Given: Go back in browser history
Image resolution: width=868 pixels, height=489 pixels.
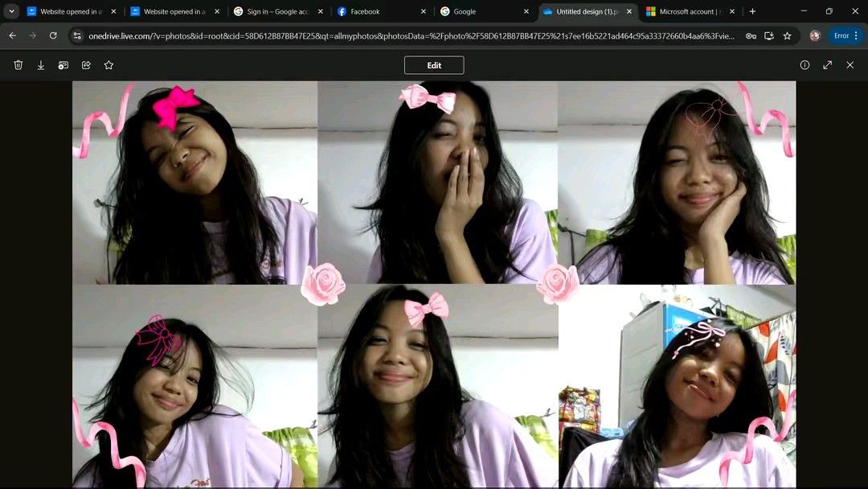Looking at the screenshot, I should pos(12,36).
